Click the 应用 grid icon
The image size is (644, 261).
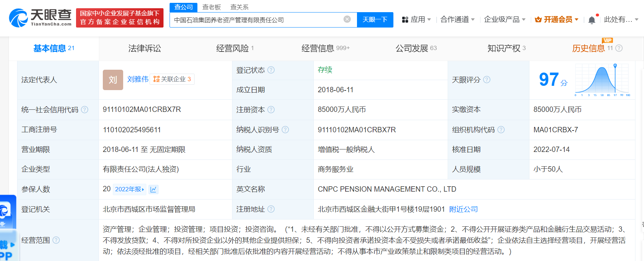pyautogui.click(x=405, y=20)
